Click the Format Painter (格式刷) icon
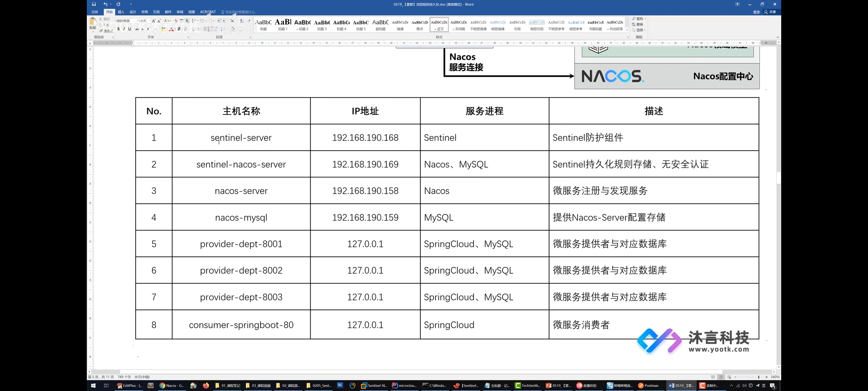868x391 pixels. pyautogui.click(x=106, y=31)
